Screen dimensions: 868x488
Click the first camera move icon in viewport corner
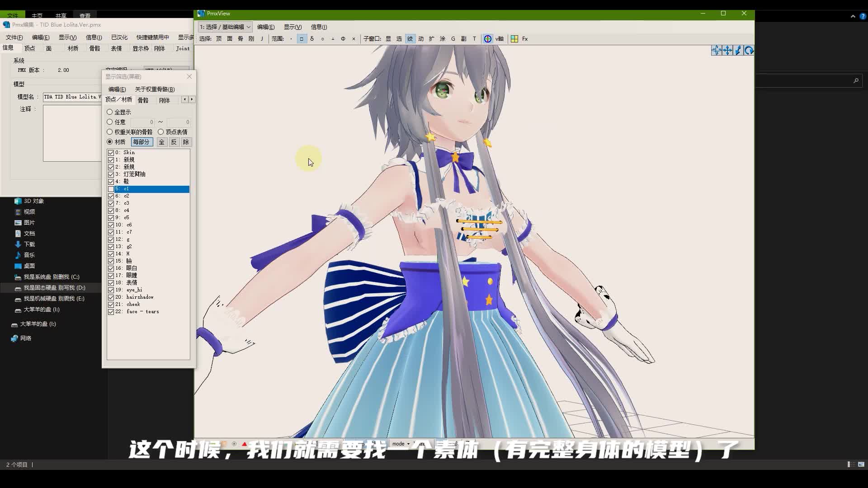pos(716,51)
